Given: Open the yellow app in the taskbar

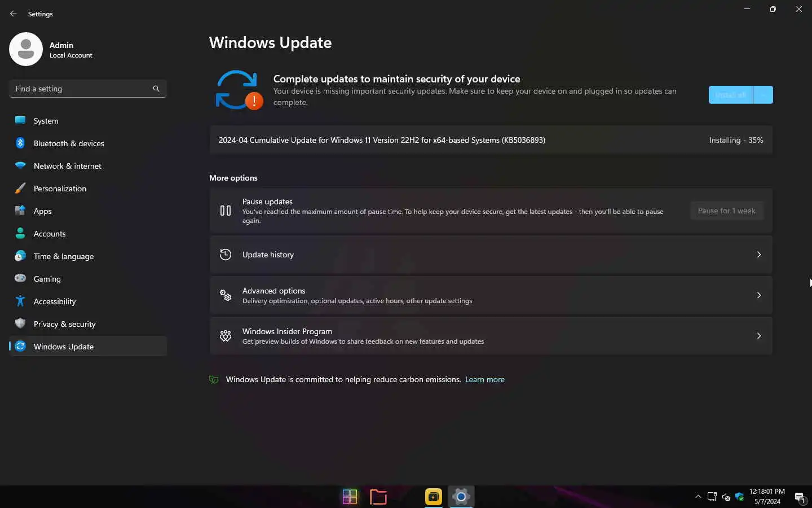Looking at the screenshot, I should point(433,497).
